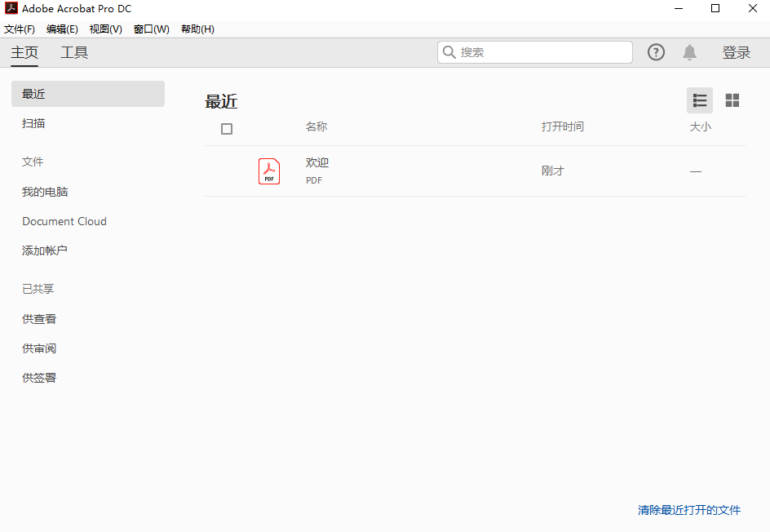Viewport: 770px width, 532px height.
Task: Open the 大小 column header
Action: point(701,126)
